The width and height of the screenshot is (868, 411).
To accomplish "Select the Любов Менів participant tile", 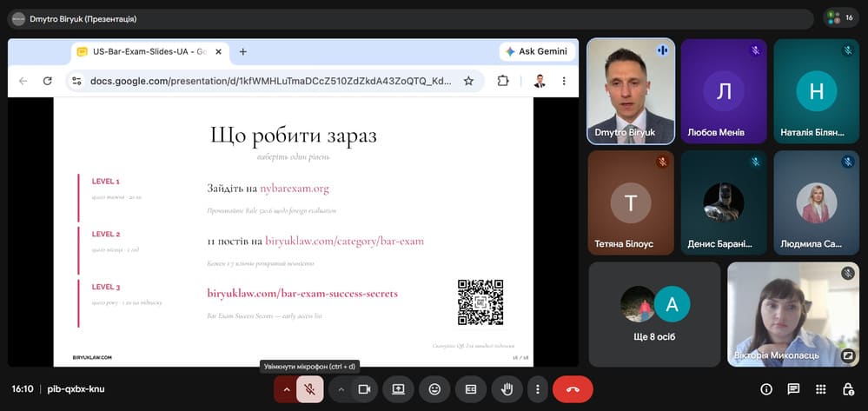I will click(x=724, y=91).
